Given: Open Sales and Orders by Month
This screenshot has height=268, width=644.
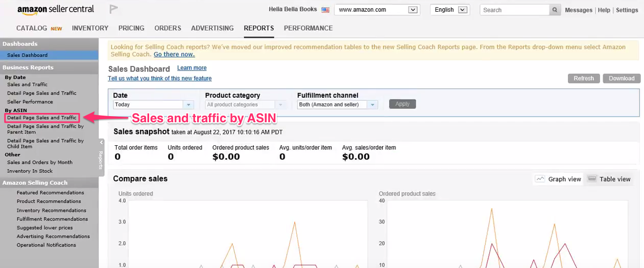Looking at the screenshot, I should [40, 162].
